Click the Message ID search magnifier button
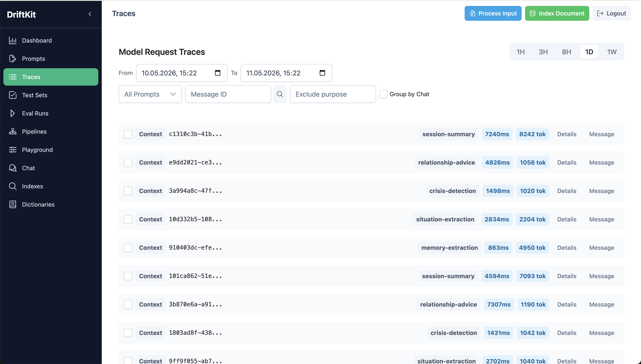Screen dimensions: 641x364 (280, 94)
